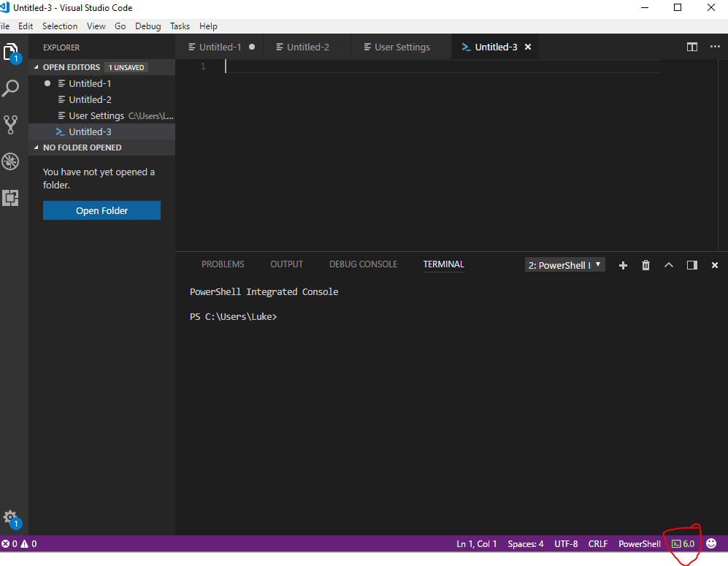This screenshot has width=728, height=566.
Task: Select User Settings in Open Editors list
Action: point(101,115)
